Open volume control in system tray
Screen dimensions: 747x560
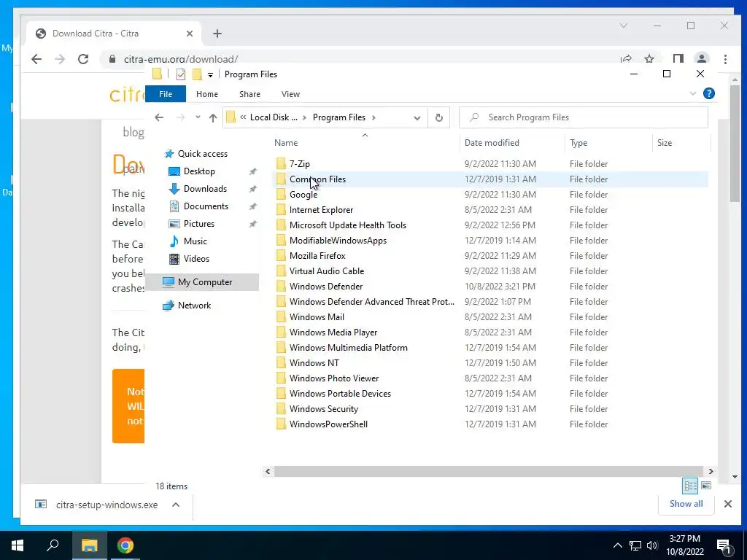click(652, 545)
